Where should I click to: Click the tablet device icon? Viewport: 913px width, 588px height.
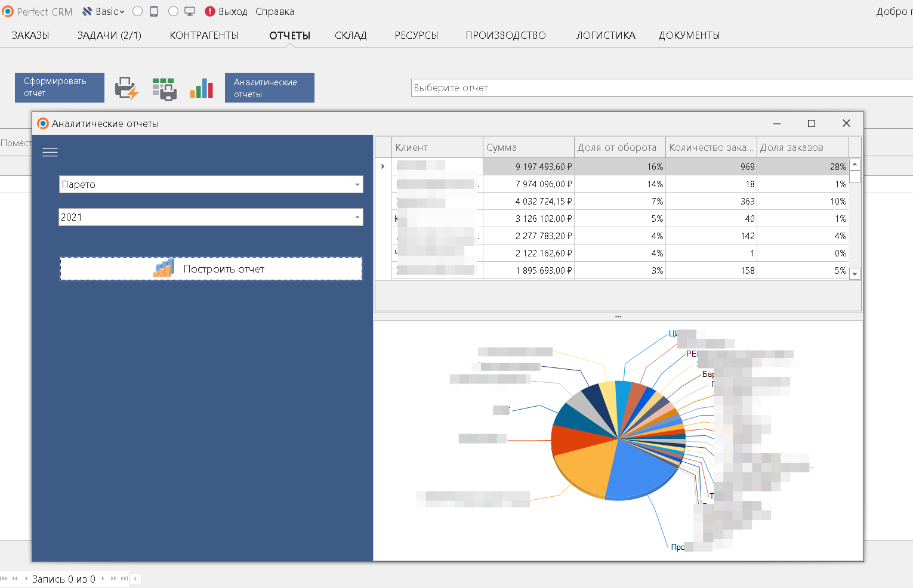point(154,11)
